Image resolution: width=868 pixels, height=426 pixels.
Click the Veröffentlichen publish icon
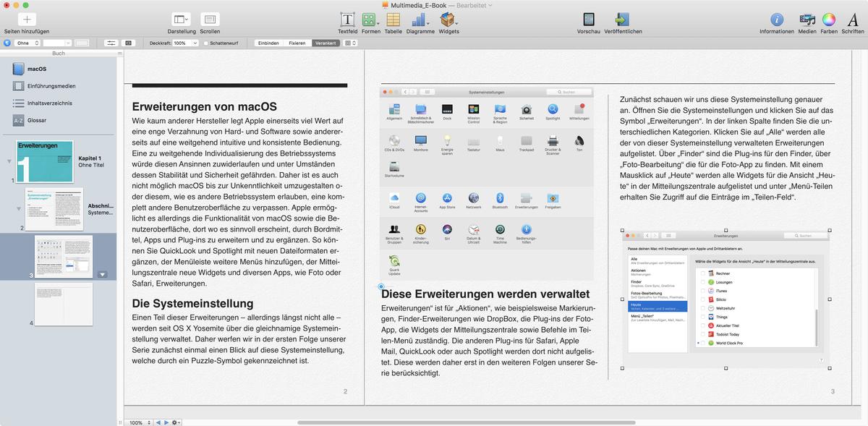coord(622,20)
